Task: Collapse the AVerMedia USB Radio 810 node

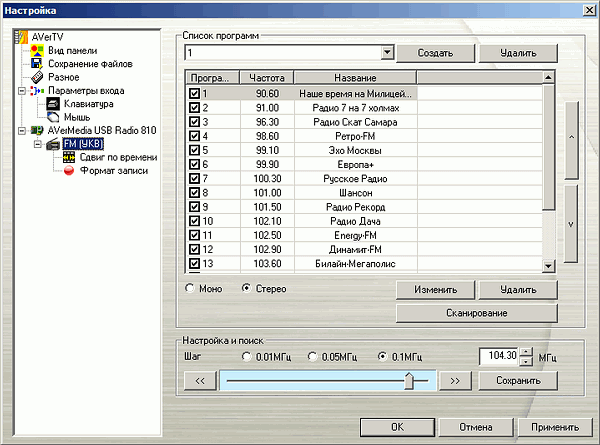Action: coord(22,131)
